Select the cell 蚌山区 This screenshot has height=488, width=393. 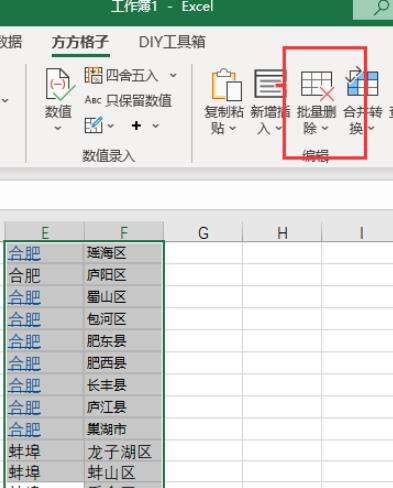pyautogui.click(x=124, y=473)
